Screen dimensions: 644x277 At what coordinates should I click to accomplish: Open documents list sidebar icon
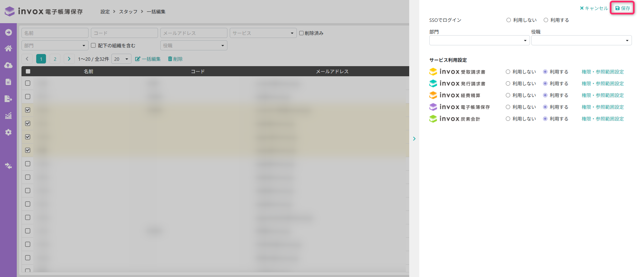click(8, 82)
